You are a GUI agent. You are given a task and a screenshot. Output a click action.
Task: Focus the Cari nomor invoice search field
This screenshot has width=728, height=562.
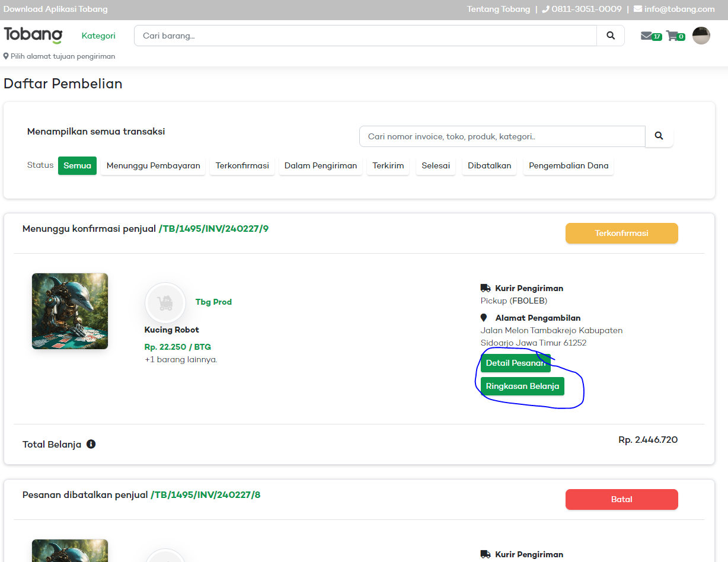[502, 136]
